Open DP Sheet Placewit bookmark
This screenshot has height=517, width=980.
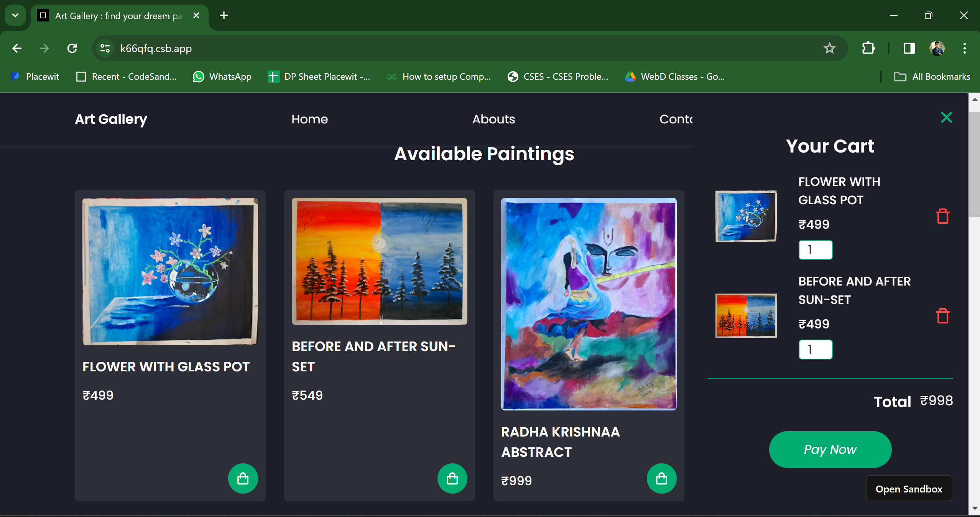[319, 77]
